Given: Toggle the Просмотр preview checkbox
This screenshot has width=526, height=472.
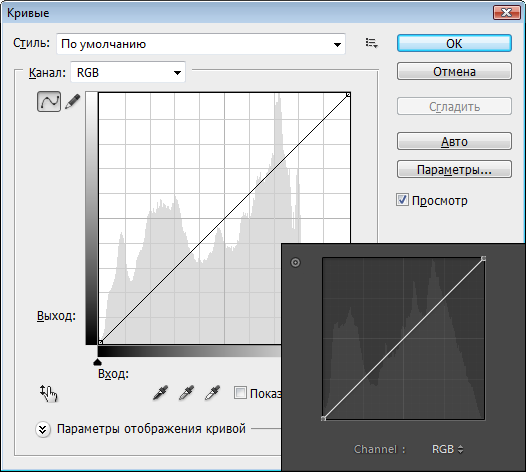Looking at the screenshot, I should (402, 200).
